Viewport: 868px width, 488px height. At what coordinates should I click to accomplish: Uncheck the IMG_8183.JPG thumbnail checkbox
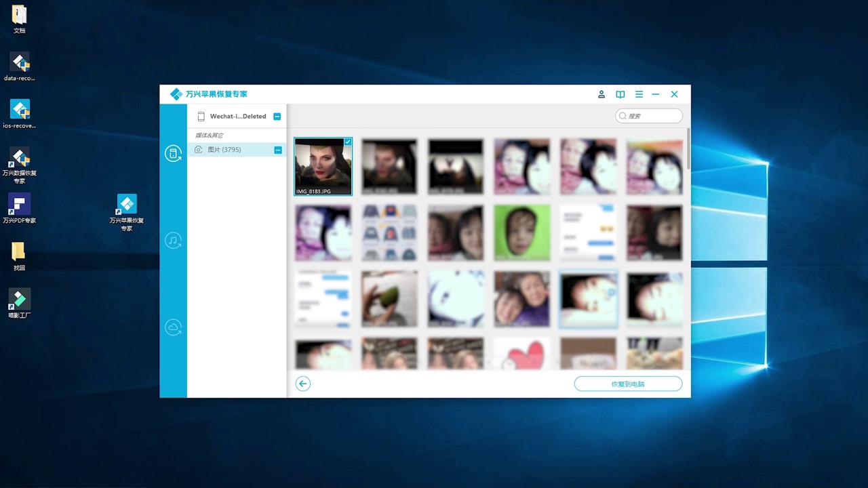pos(348,142)
